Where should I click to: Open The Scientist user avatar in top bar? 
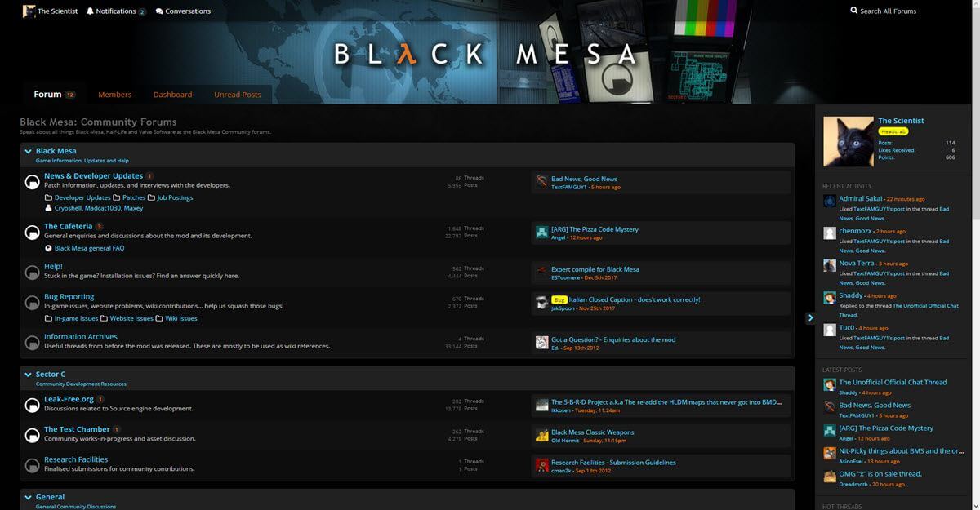tap(29, 11)
